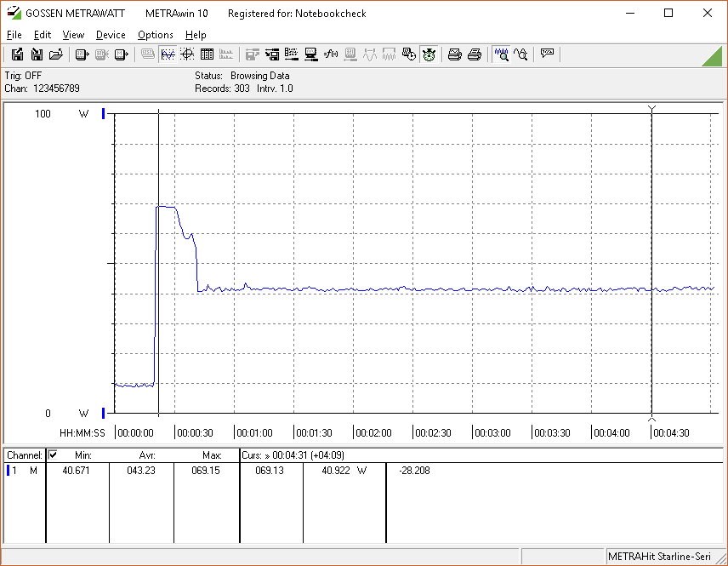Click the left printer toolbar icon
728x566 pixels.
455,54
